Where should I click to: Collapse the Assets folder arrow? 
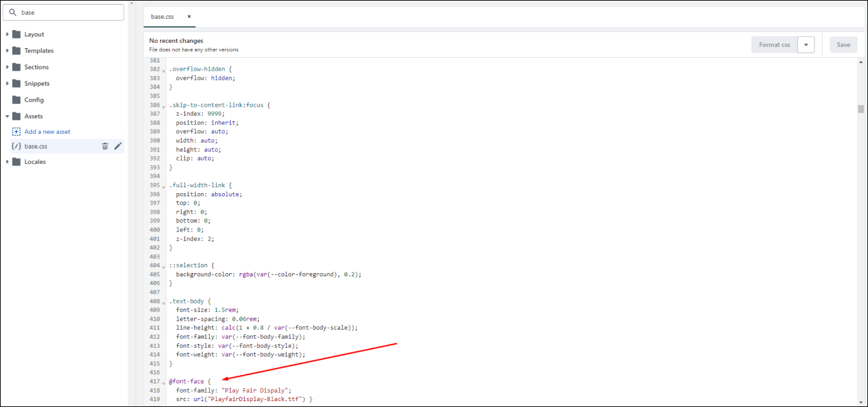coord(7,116)
